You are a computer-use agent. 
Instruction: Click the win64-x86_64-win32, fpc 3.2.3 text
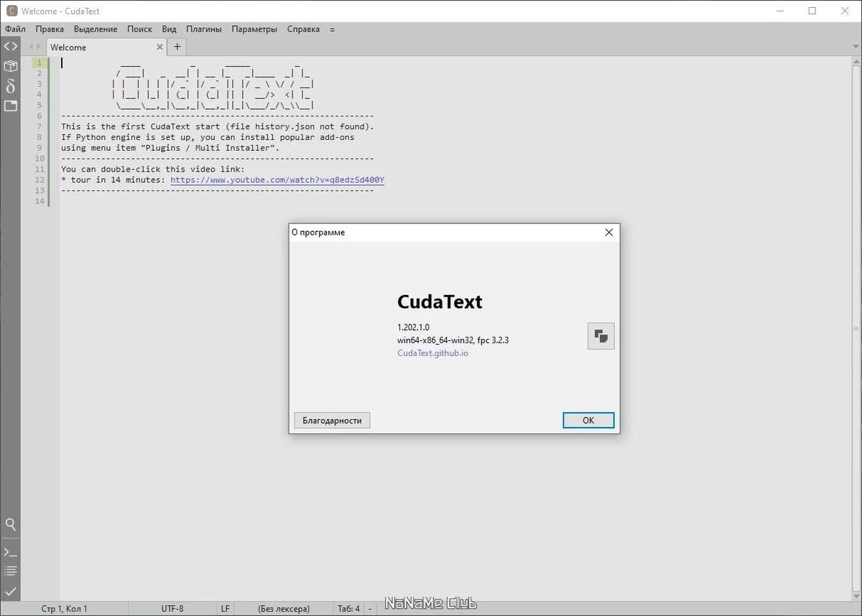[453, 340]
